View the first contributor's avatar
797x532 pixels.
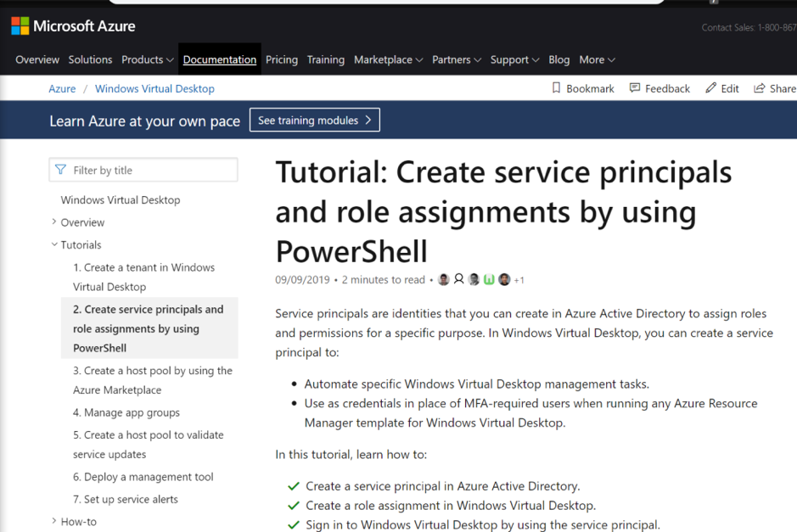[x=443, y=278]
